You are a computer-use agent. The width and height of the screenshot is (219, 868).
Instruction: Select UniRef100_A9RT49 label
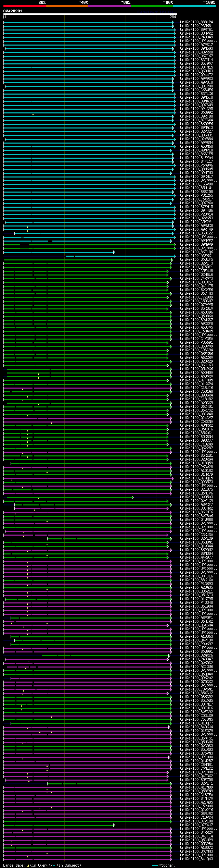(x=196, y=229)
